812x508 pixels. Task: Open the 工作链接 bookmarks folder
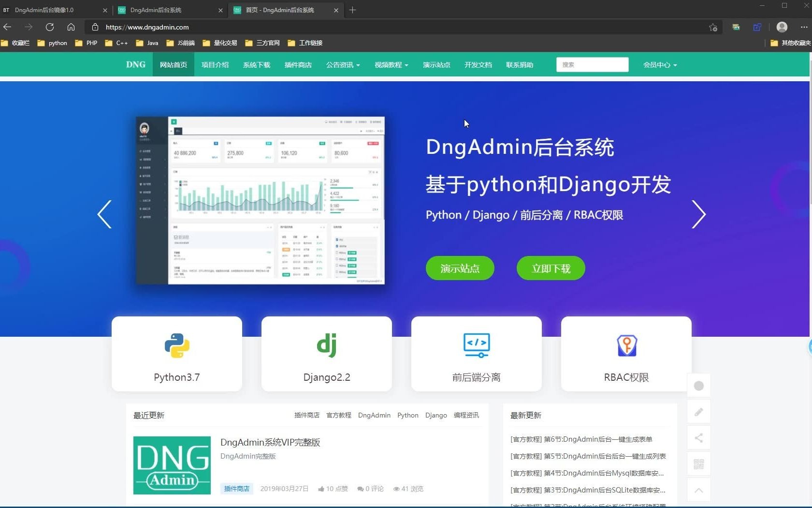pyautogui.click(x=305, y=43)
